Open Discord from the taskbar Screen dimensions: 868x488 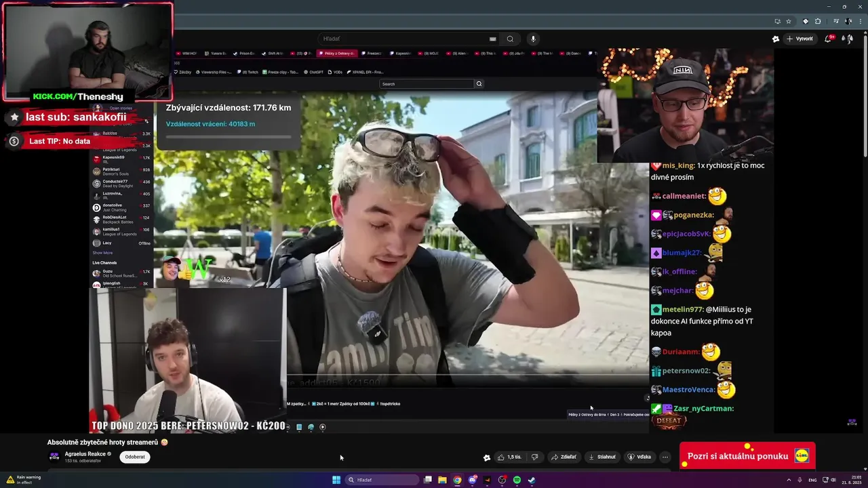pos(472,480)
